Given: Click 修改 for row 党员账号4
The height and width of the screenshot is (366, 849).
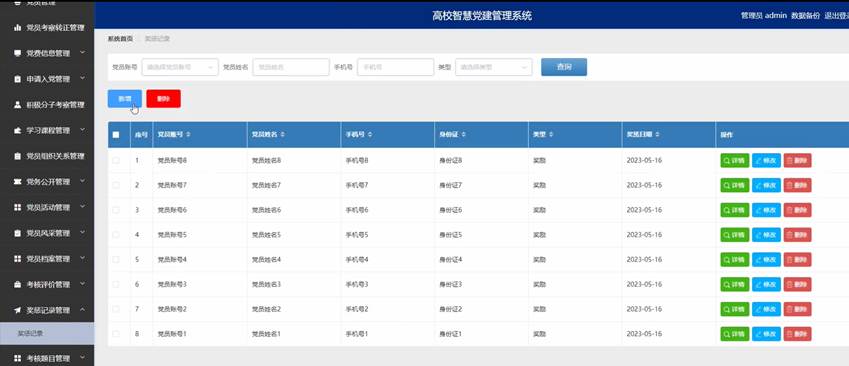Looking at the screenshot, I should pos(766,259).
